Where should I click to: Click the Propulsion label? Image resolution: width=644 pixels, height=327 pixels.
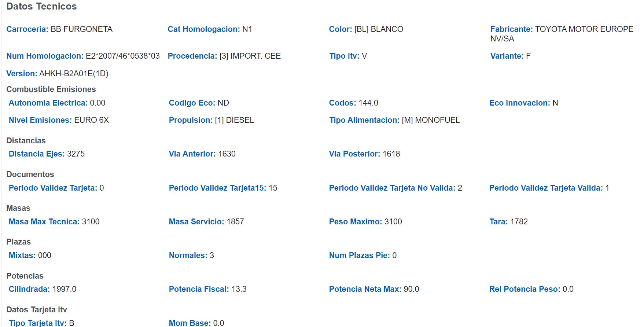click(x=191, y=120)
